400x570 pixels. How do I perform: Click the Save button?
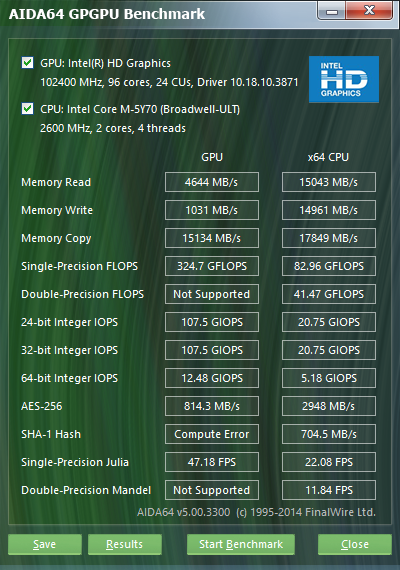45,544
